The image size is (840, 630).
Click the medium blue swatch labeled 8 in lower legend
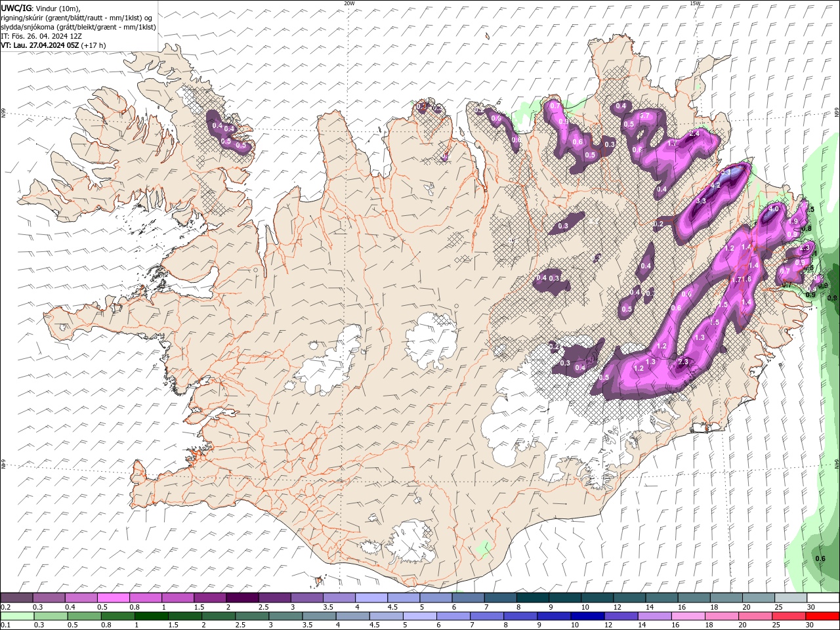point(519,616)
